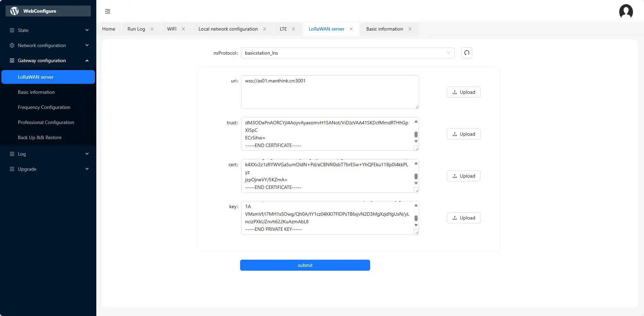
Task: Click the trust field scrollbar thumb
Action: point(416,134)
